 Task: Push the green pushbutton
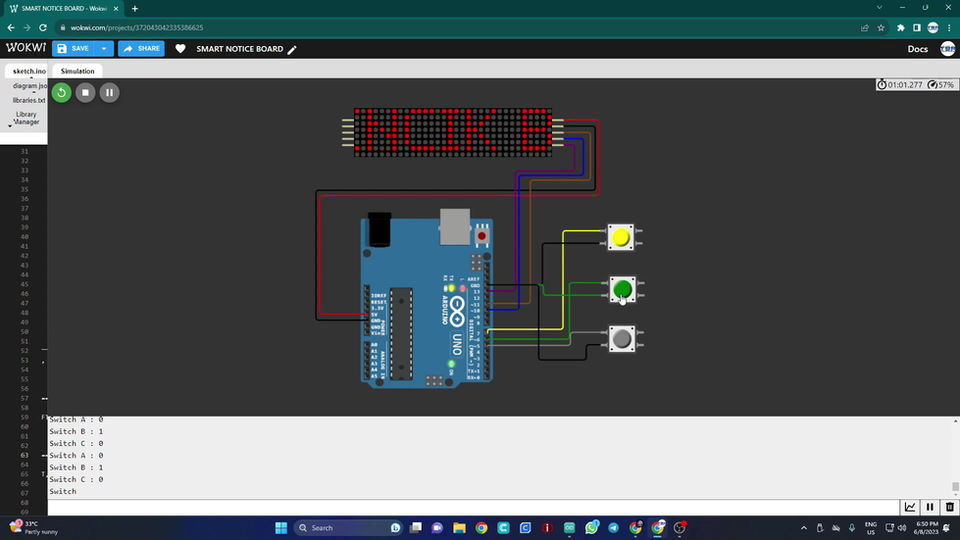click(622, 289)
